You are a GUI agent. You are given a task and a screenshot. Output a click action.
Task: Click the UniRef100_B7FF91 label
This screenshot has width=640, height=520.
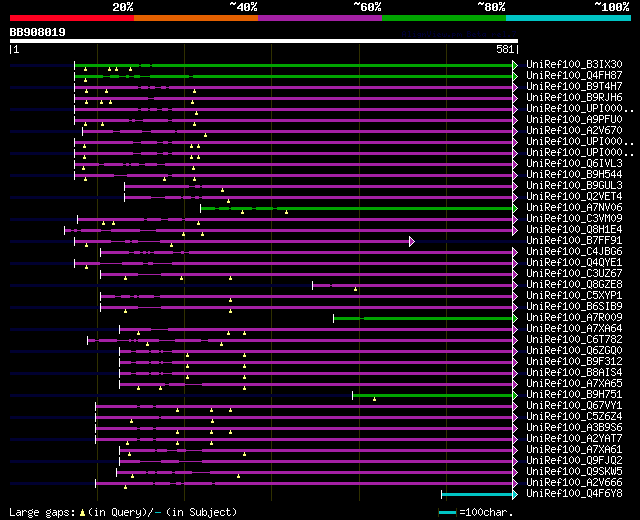tap(574, 241)
